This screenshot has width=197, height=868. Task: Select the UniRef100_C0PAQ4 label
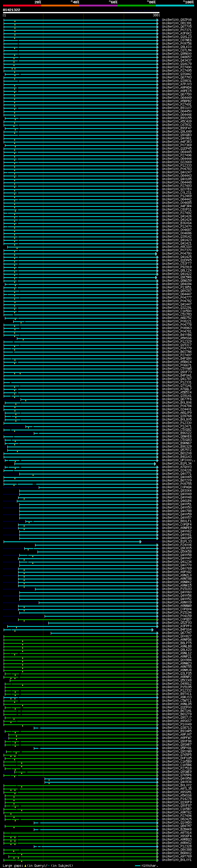pos(176,487)
